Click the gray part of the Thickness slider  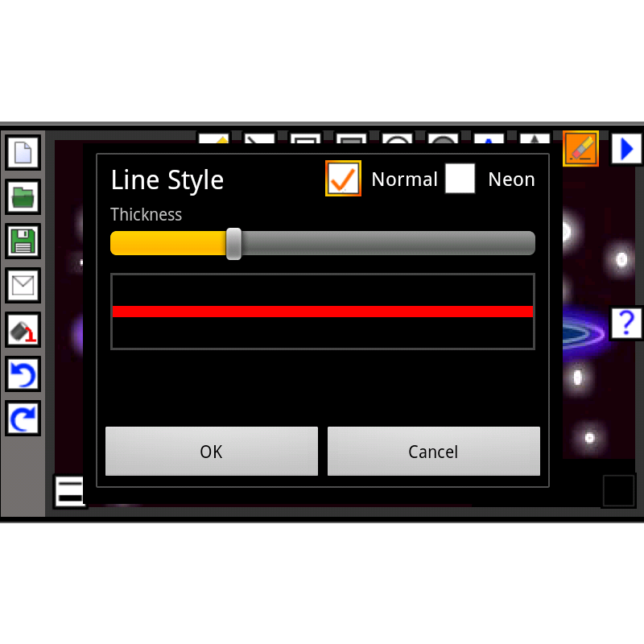point(388,243)
